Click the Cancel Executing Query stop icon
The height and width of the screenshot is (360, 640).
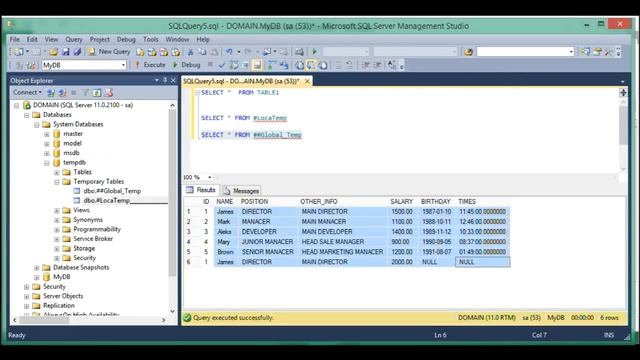210,64
